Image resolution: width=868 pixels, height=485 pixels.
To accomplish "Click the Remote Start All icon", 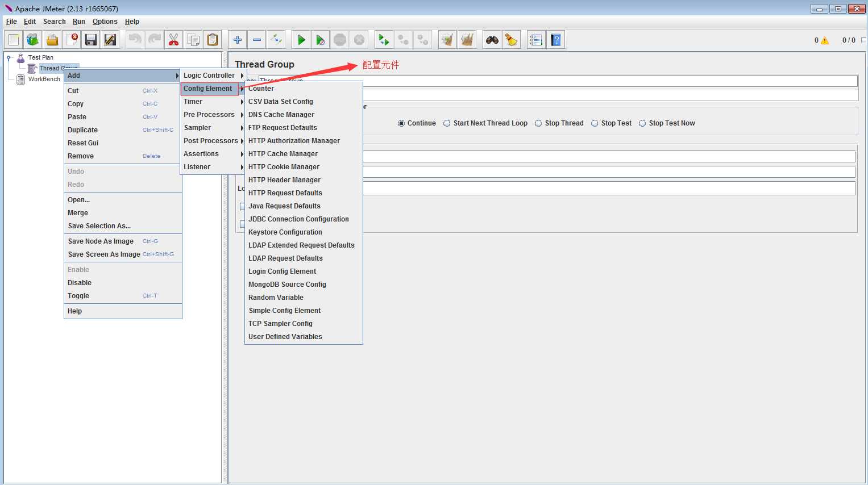I will (384, 40).
